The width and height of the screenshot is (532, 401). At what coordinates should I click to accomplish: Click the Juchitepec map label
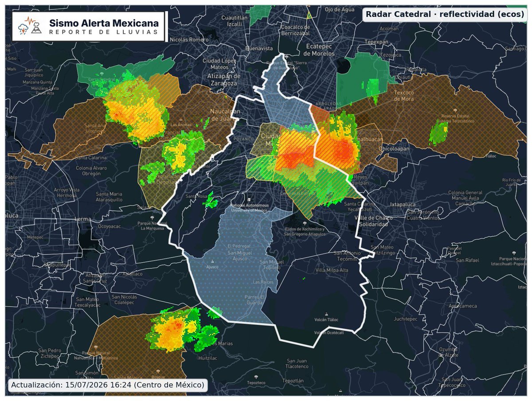pos(406,319)
